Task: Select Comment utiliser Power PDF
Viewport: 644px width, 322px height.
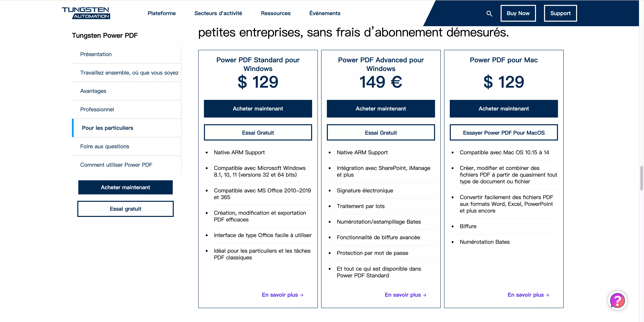Action: click(116, 165)
